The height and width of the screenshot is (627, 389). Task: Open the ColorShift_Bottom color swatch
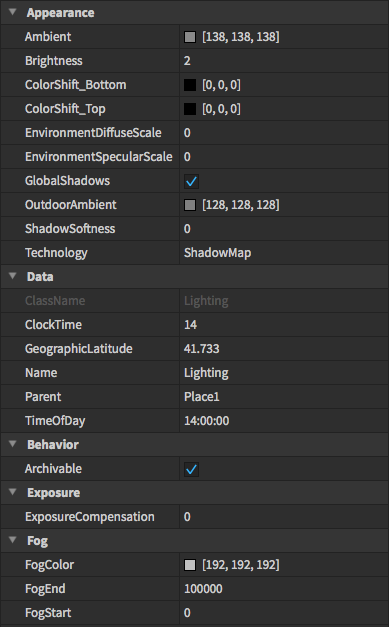pos(190,85)
